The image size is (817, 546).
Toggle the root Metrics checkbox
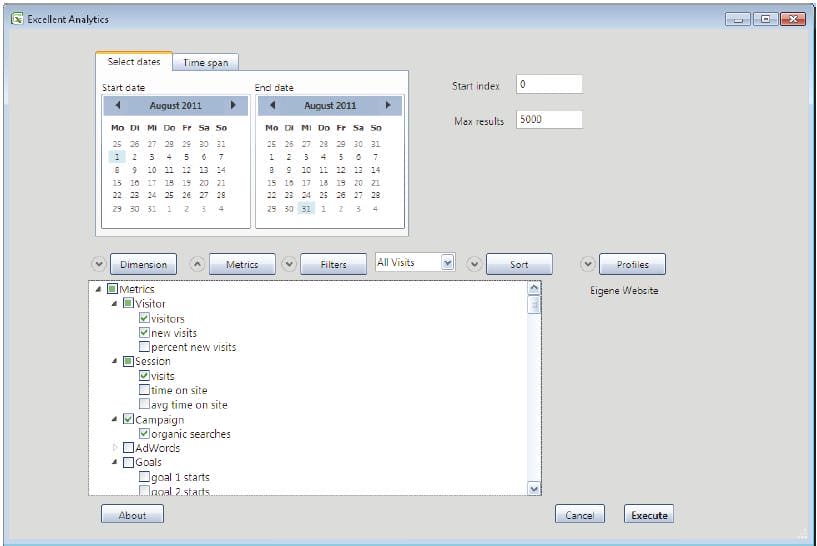112,289
